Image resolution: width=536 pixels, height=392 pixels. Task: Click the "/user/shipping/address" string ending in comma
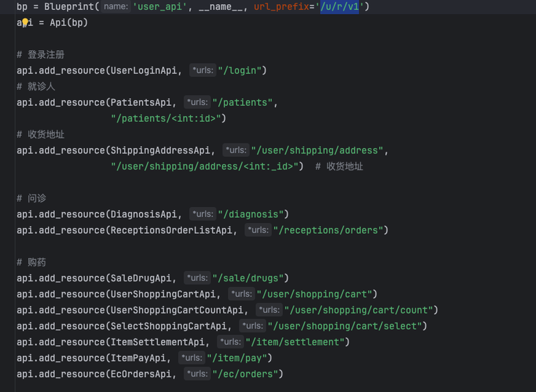[317, 150]
